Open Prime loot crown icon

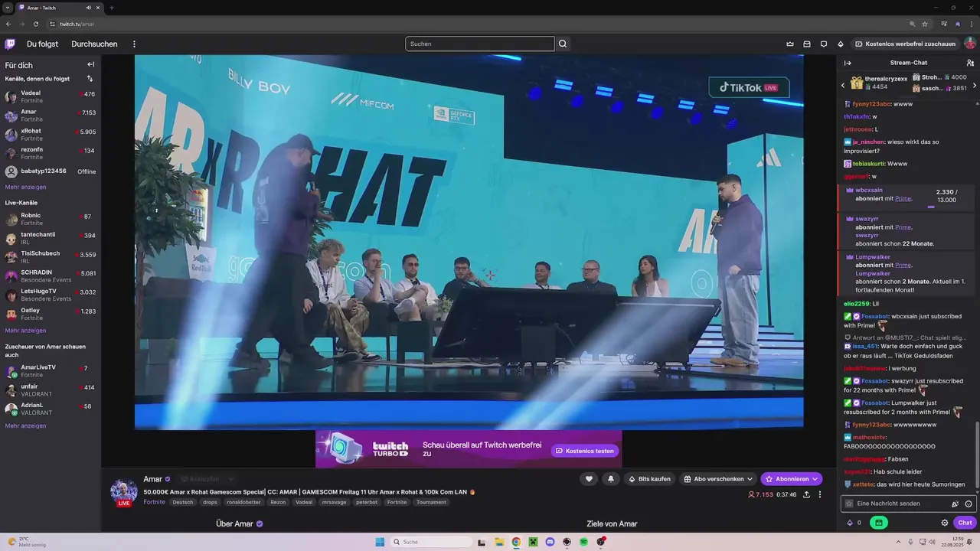coord(790,44)
